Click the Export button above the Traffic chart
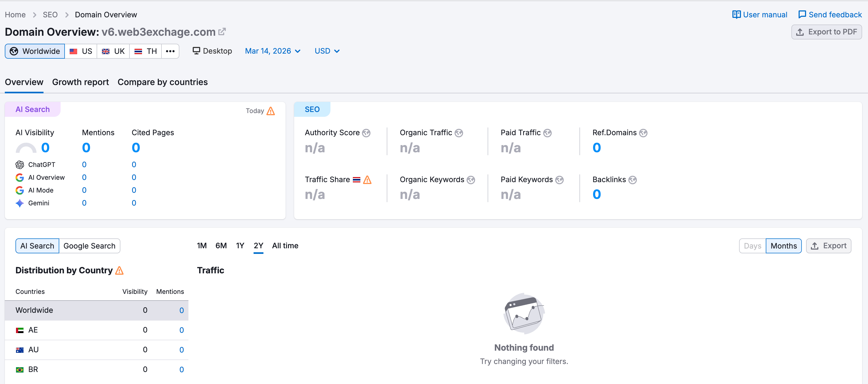The width and height of the screenshot is (868, 384). [828, 246]
